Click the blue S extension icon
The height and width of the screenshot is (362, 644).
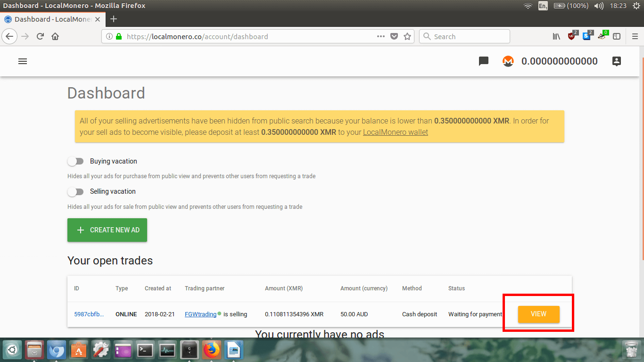[x=587, y=36]
